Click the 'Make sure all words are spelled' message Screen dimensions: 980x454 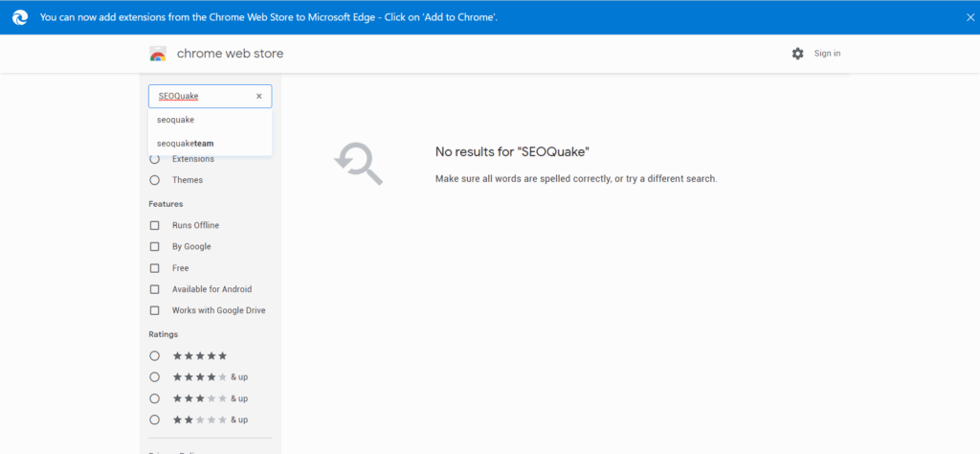(x=576, y=179)
